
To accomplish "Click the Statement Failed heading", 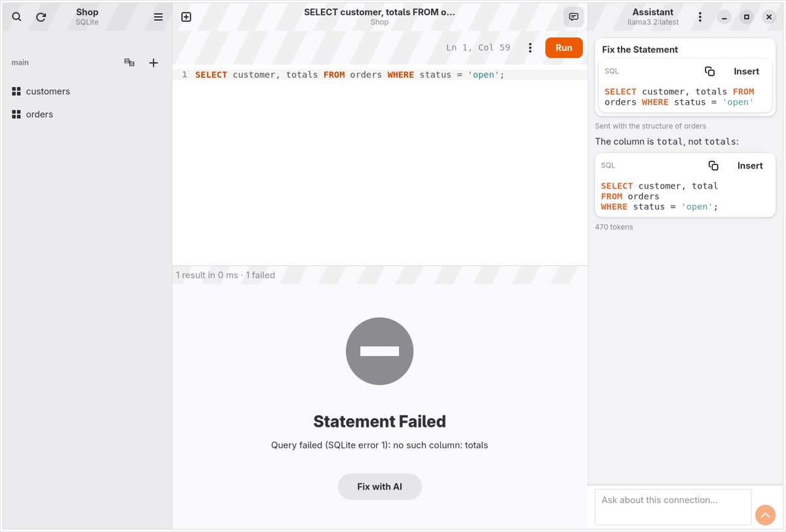I will coord(380,421).
